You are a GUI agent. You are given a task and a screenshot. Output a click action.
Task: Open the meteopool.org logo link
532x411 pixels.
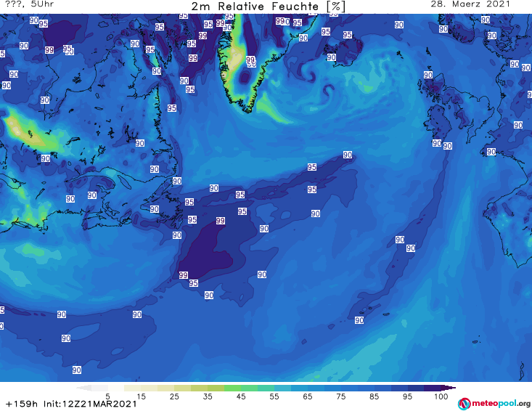coord(494,404)
